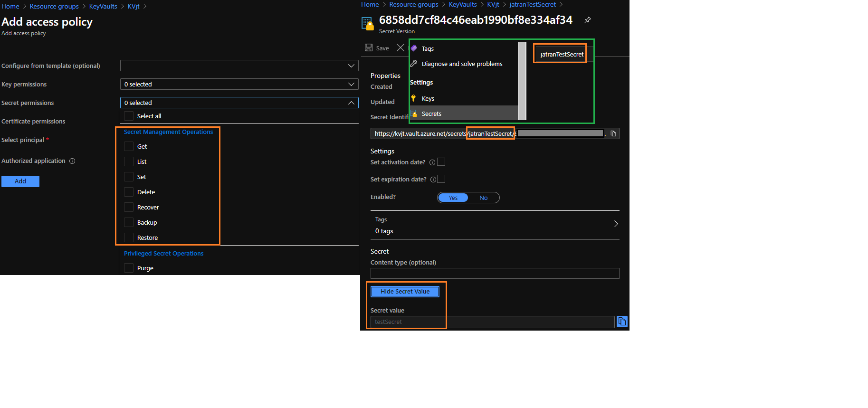Click the Certificate permissions label

pyautogui.click(x=33, y=122)
